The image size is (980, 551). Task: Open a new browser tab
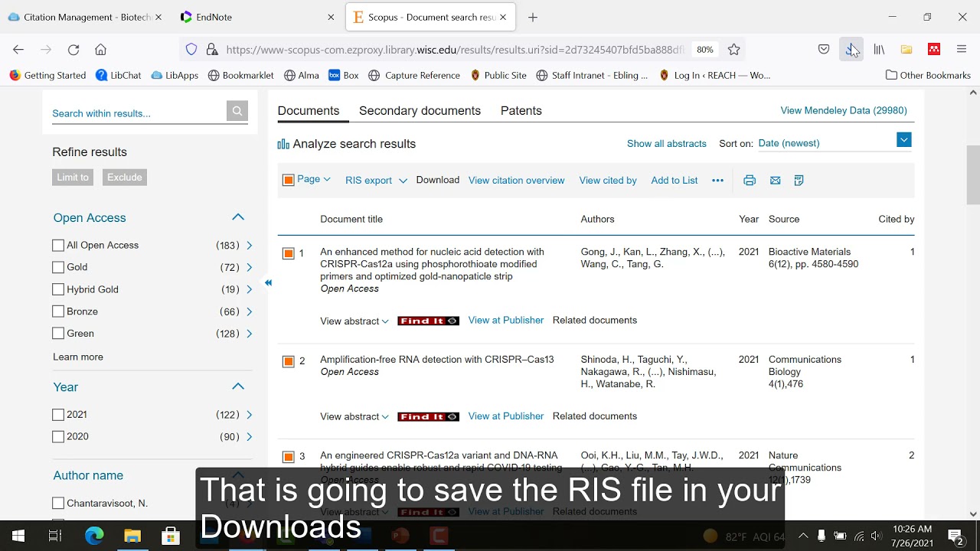533,17
